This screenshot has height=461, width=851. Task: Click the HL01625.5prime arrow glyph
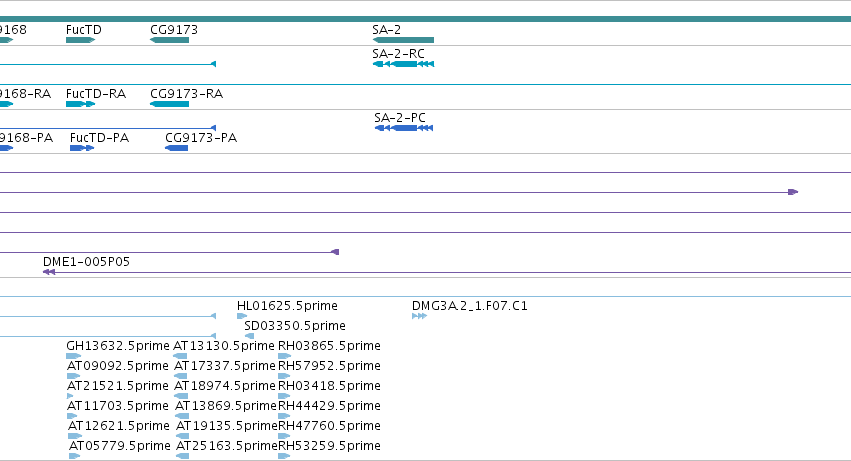click(x=242, y=316)
